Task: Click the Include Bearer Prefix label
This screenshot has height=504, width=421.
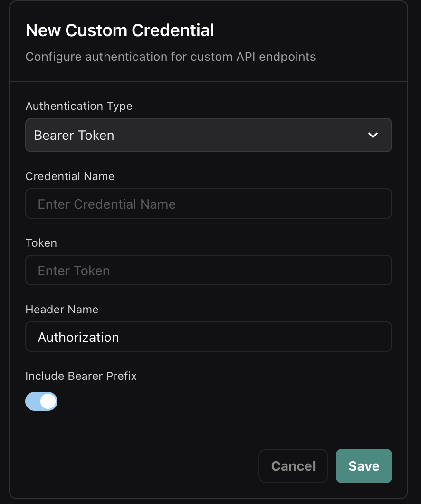Action: click(81, 376)
